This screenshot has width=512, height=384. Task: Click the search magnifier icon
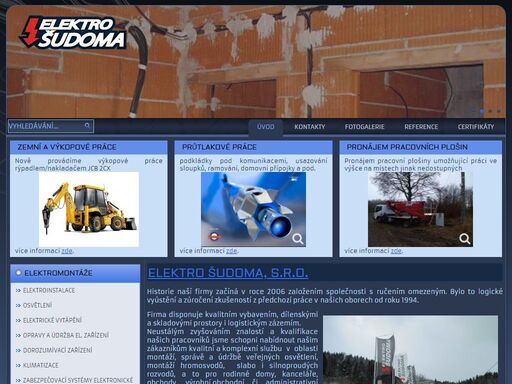(x=87, y=126)
